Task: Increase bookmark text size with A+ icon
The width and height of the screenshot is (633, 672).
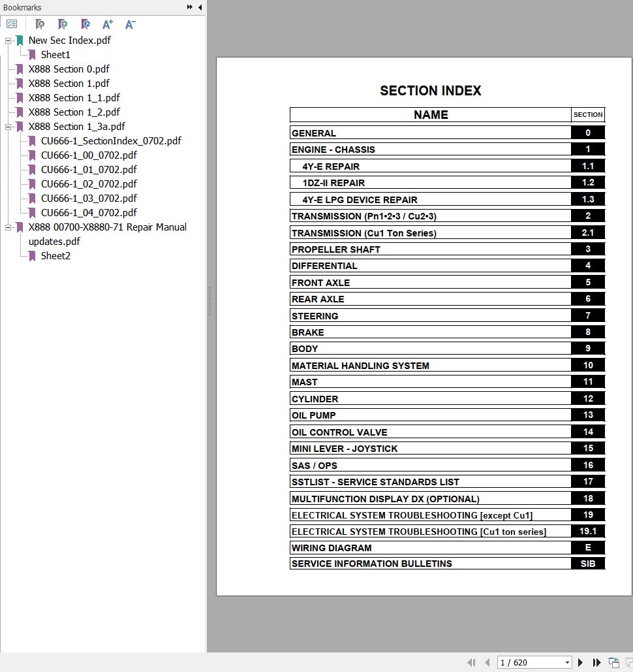Action: (x=108, y=24)
